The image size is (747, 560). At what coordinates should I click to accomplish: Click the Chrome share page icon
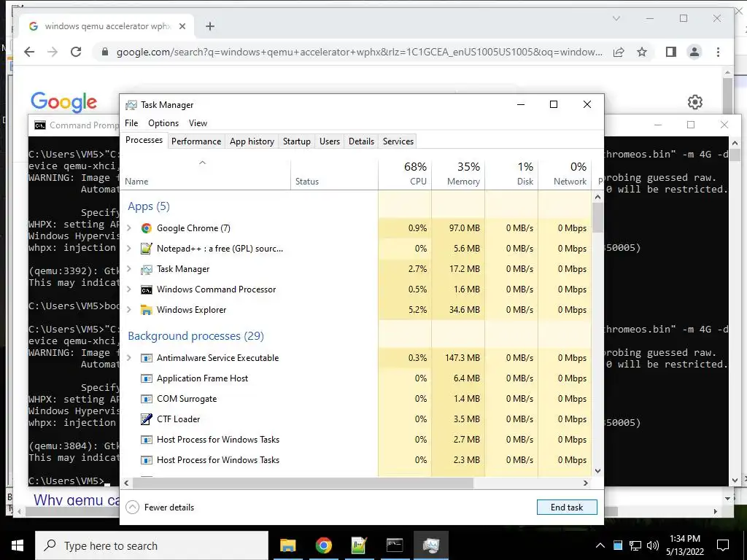pos(619,52)
